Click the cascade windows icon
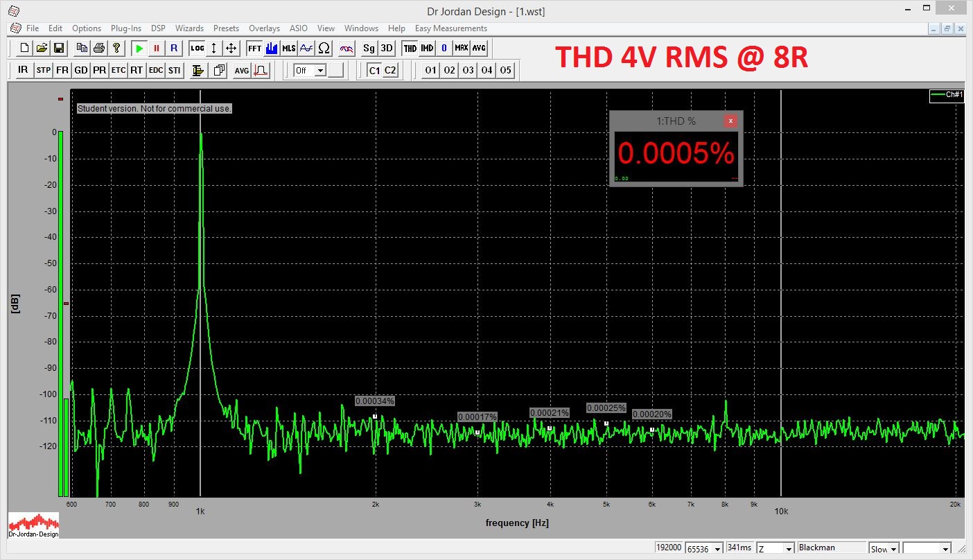Viewport: 973px width, 560px height. coord(220,70)
